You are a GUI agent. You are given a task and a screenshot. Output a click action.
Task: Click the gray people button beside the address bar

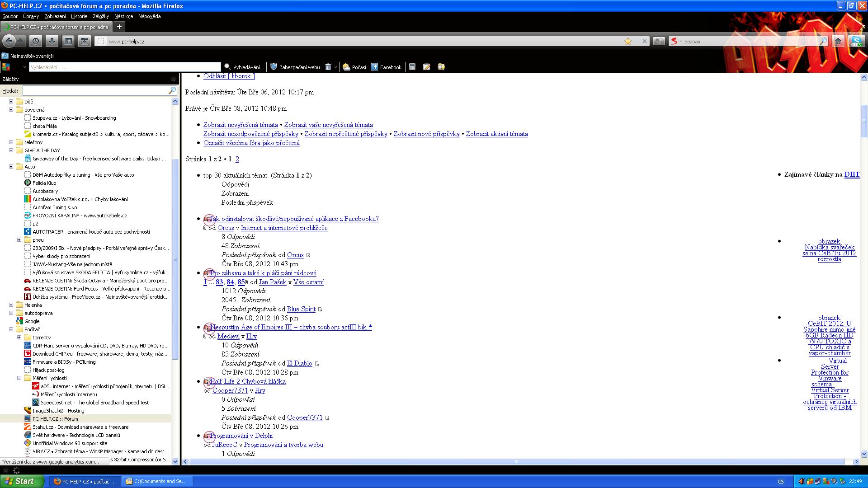click(x=659, y=41)
